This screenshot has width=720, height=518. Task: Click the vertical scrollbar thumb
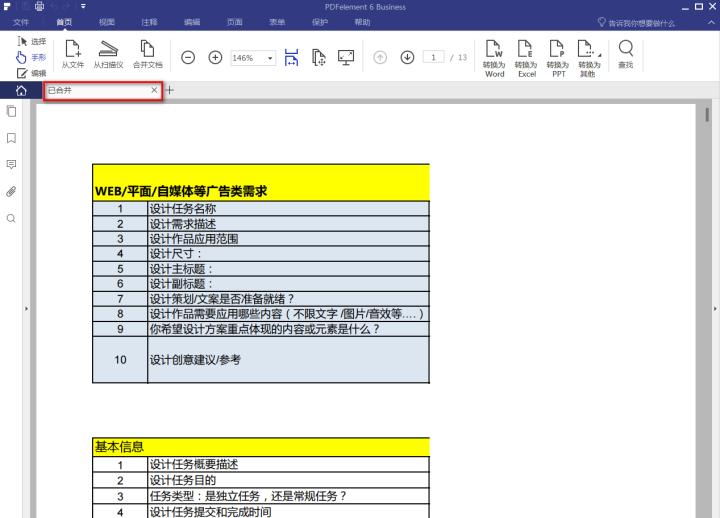[x=707, y=114]
